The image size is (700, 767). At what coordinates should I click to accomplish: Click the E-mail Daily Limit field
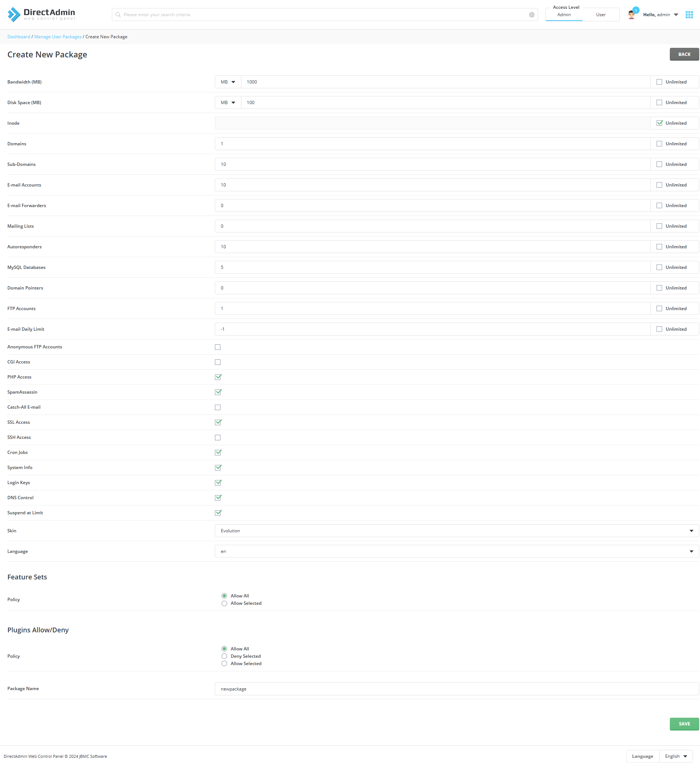432,329
